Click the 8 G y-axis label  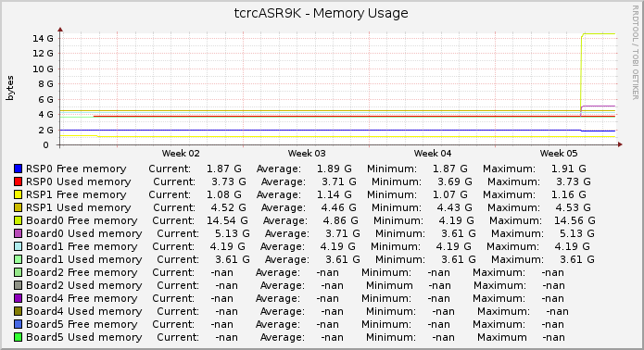[x=45, y=84]
